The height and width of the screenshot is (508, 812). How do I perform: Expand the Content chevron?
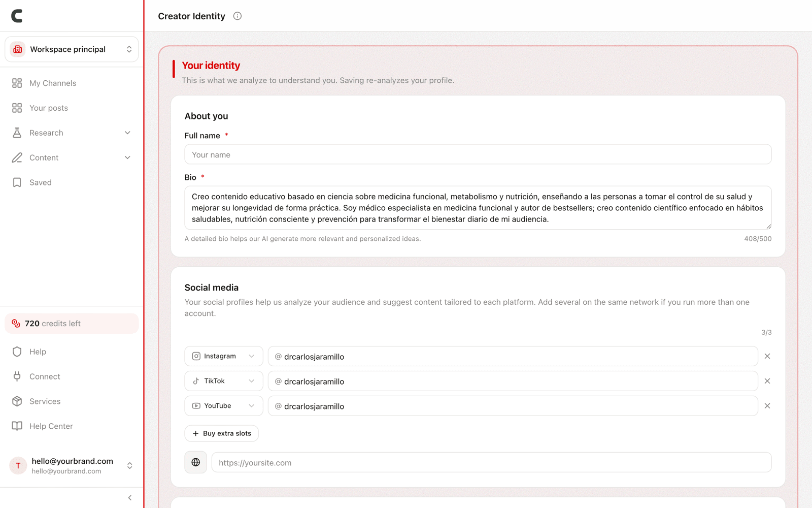(x=127, y=157)
